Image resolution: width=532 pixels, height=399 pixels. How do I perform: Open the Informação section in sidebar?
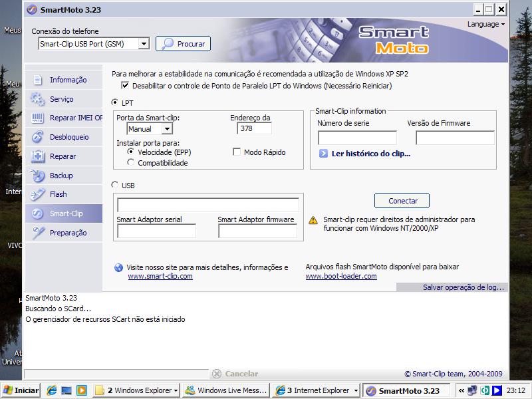(x=64, y=80)
